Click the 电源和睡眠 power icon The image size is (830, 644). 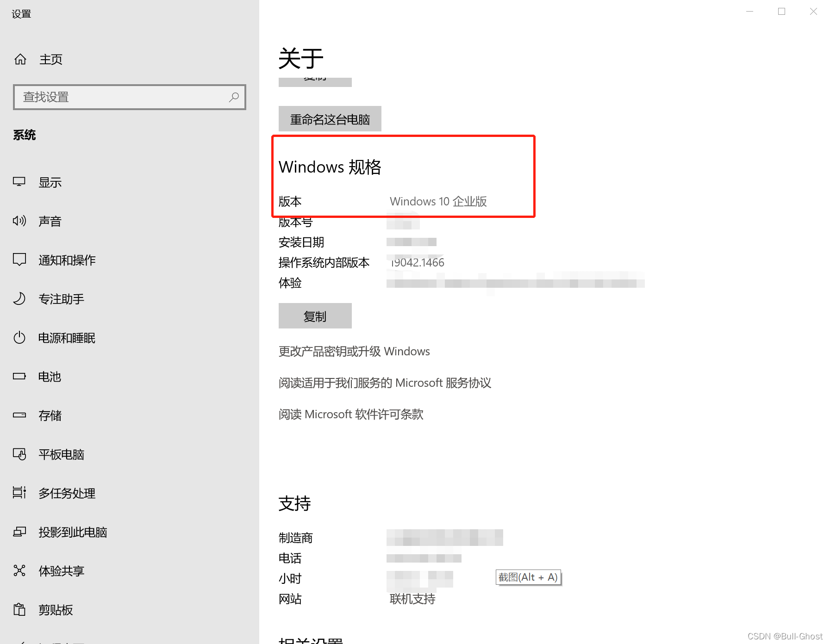tap(19, 337)
